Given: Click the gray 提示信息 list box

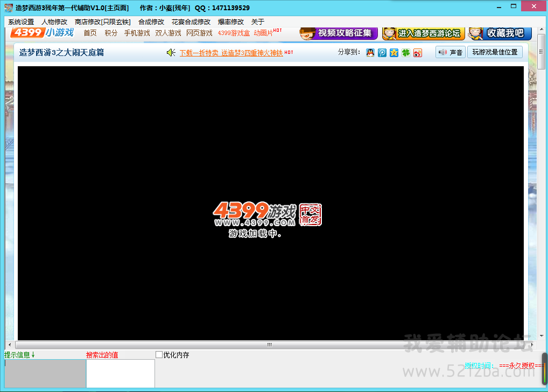Looking at the screenshot, I should click(x=45, y=374).
